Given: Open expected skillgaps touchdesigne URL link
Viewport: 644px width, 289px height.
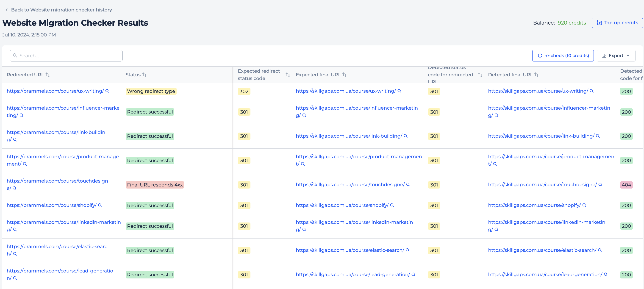Looking at the screenshot, I should click(350, 184).
